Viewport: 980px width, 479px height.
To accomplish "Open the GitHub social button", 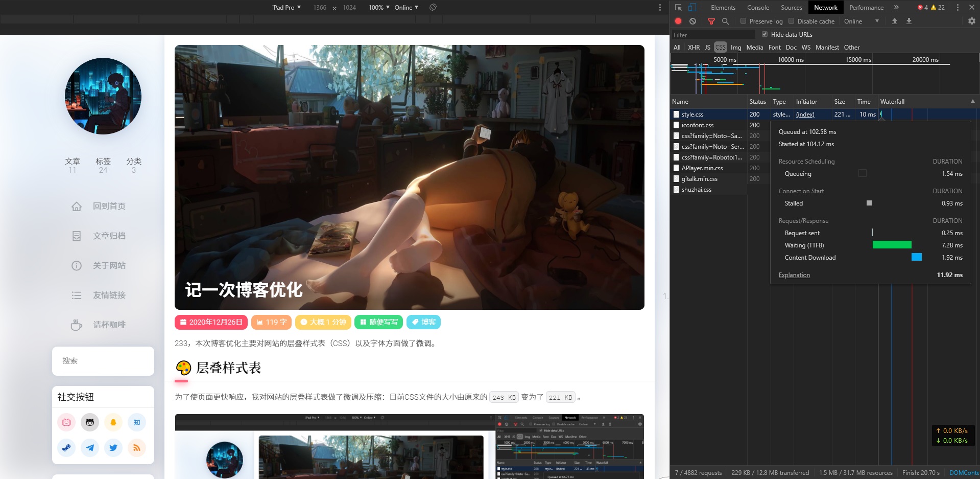I will click(90, 422).
